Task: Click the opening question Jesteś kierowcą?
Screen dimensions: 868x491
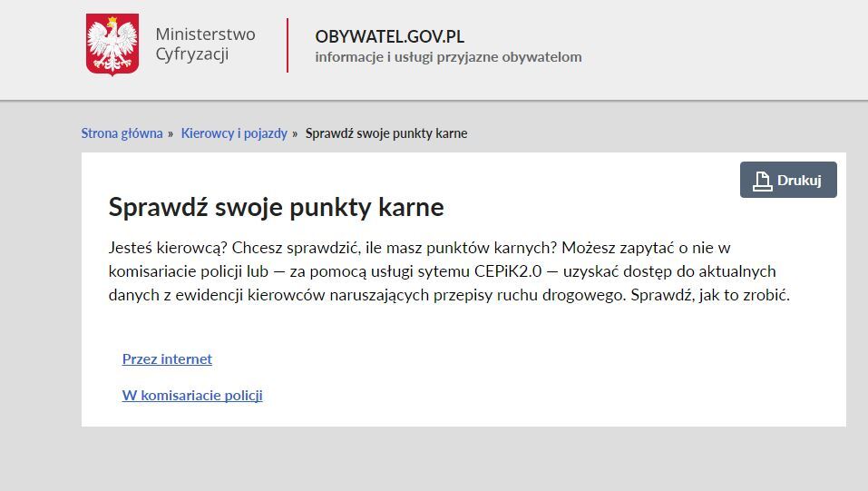Action: (x=162, y=247)
